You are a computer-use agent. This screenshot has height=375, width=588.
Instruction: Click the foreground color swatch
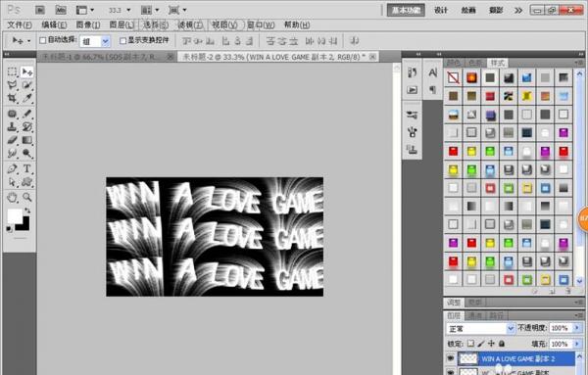coord(14,215)
